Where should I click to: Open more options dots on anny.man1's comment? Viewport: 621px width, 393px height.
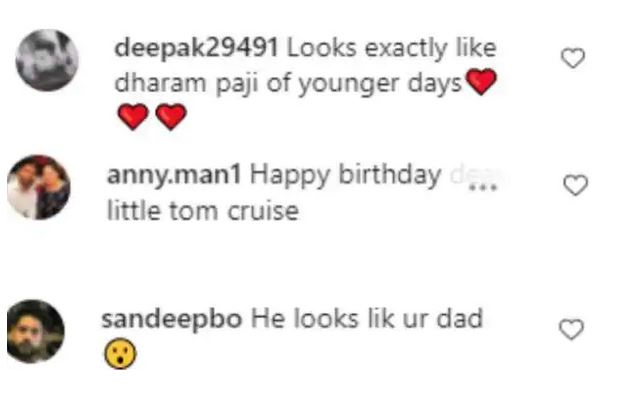[483, 187]
